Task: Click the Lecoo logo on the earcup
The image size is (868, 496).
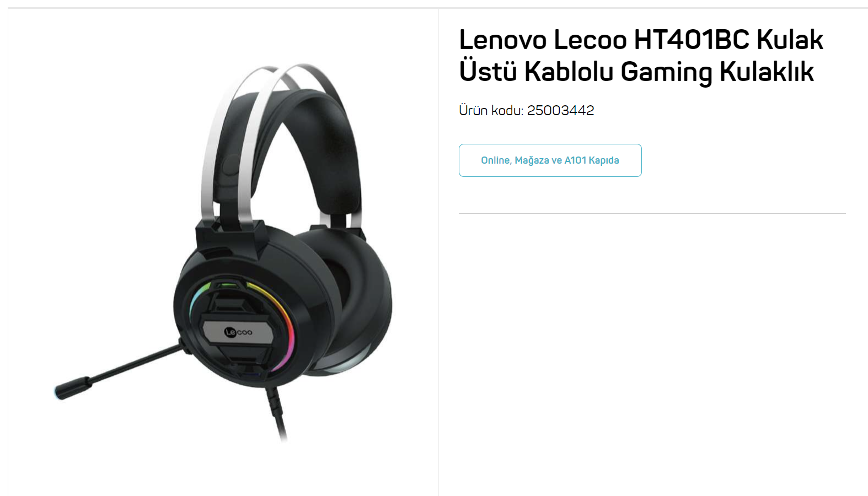Action: pos(238,332)
